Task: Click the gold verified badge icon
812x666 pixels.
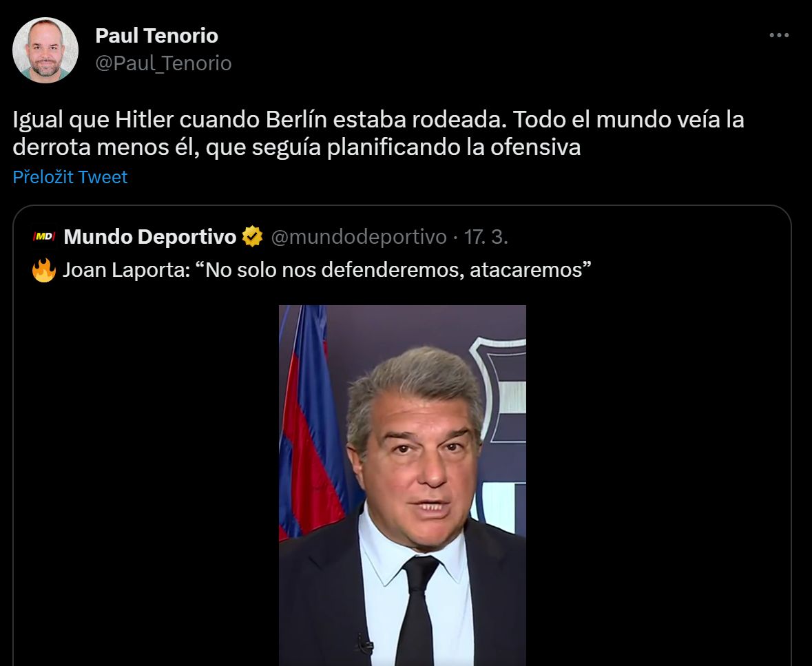Action: (x=253, y=237)
